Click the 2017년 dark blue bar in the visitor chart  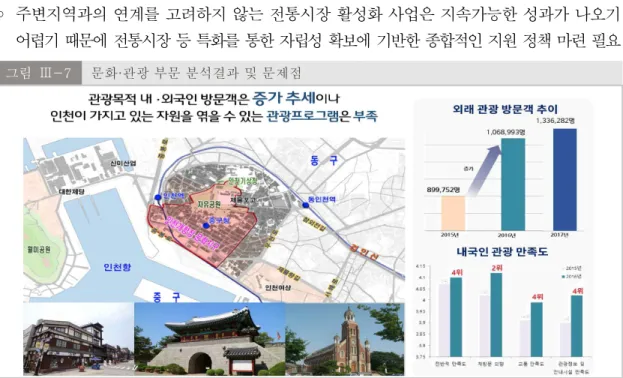[565, 180]
